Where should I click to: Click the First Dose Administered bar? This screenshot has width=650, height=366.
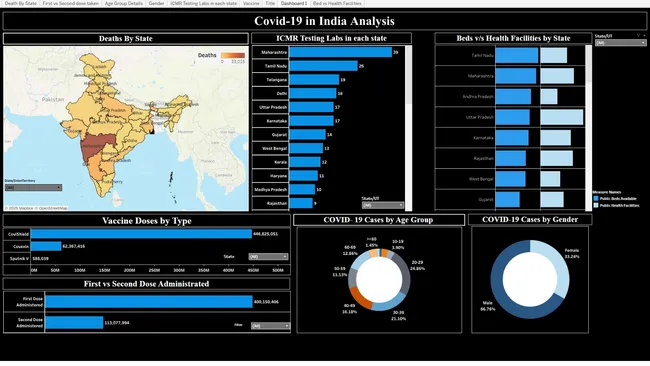pyautogui.click(x=149, y=302)
